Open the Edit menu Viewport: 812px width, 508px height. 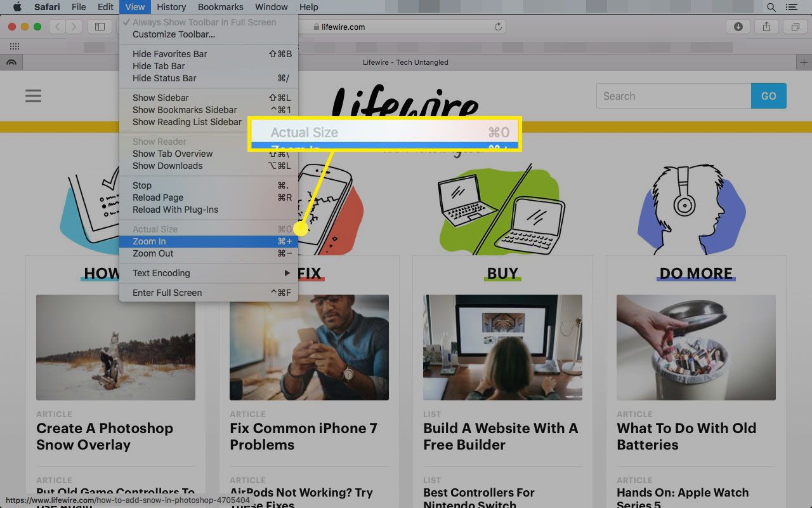click(105, 7)
